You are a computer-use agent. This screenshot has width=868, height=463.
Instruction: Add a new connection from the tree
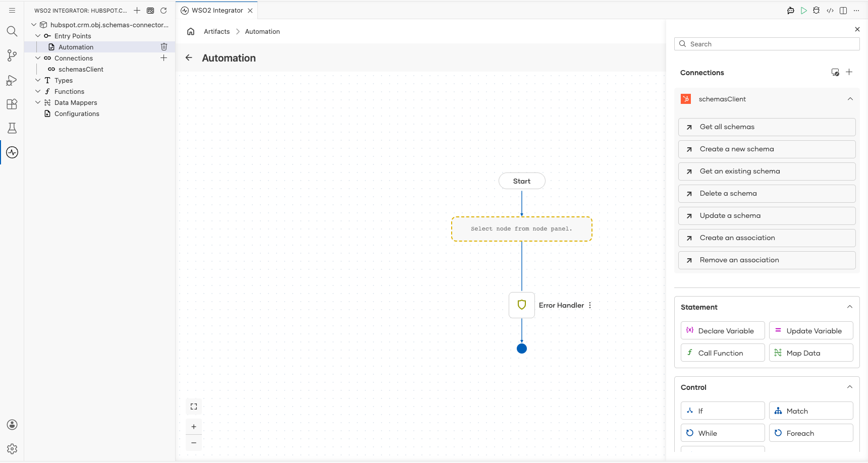(164, 58)
